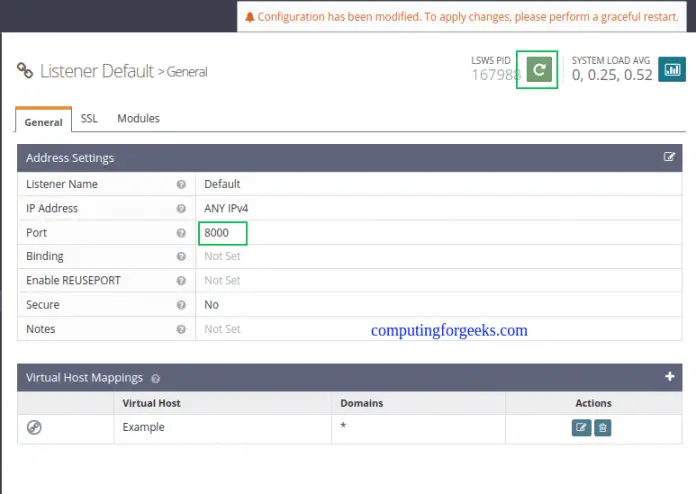Edit Address Settings with the pencil icon
The width and height of the screenshot is (696, 494).
(x=669, y=157)
